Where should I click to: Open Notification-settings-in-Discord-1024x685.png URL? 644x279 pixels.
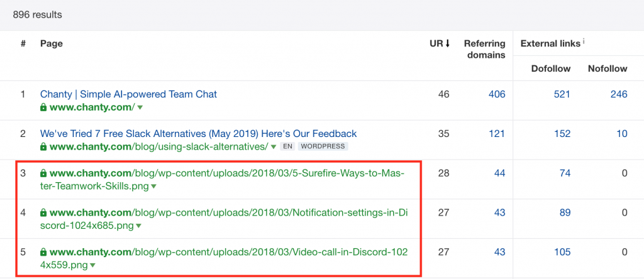point(224,219)
